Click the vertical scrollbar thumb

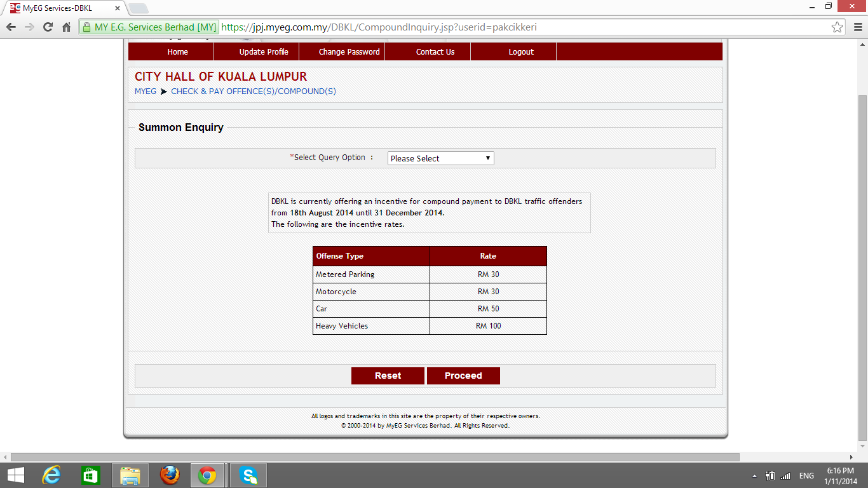862,268
